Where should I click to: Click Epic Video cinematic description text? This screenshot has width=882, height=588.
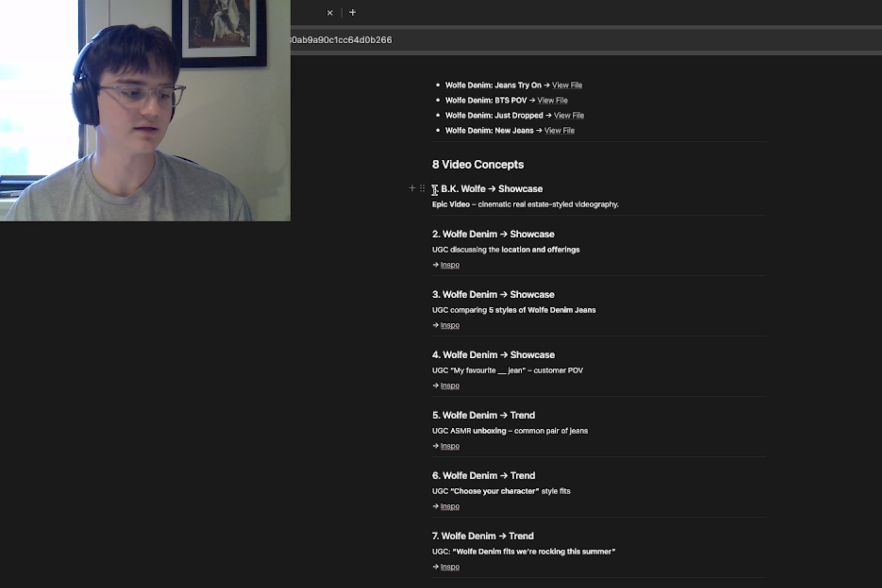pos(525,205)
